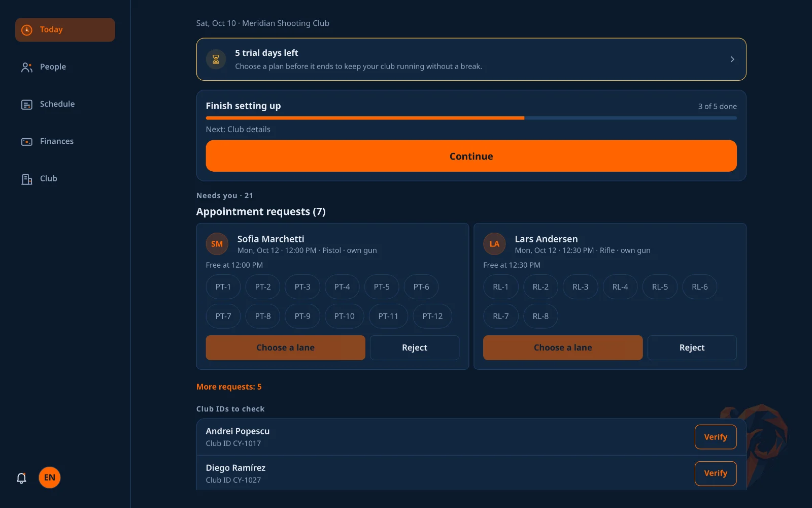Click the People icon in the sidebar
812x508 pixels.
[x=27, y=67]
